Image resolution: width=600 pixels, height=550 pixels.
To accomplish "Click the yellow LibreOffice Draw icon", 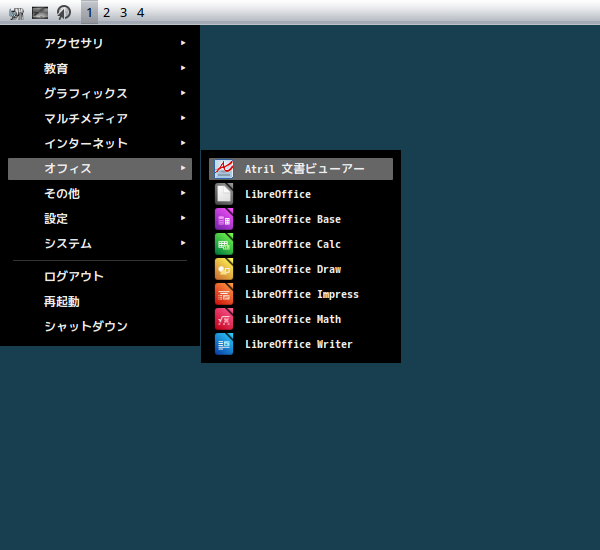I will (x=224, y=269).
